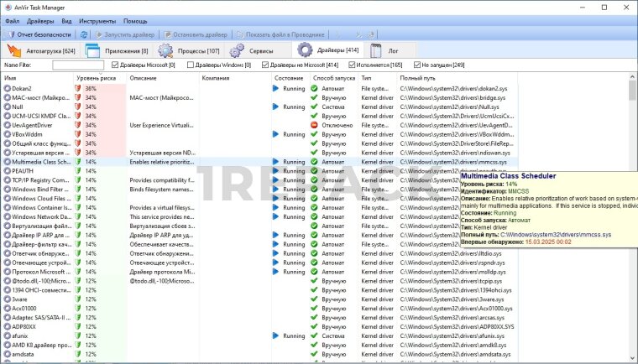The height and width of the screenshot is (364, 638).
Task: Click the red risk shield icon for Dokan2
Action: [78, 88]
